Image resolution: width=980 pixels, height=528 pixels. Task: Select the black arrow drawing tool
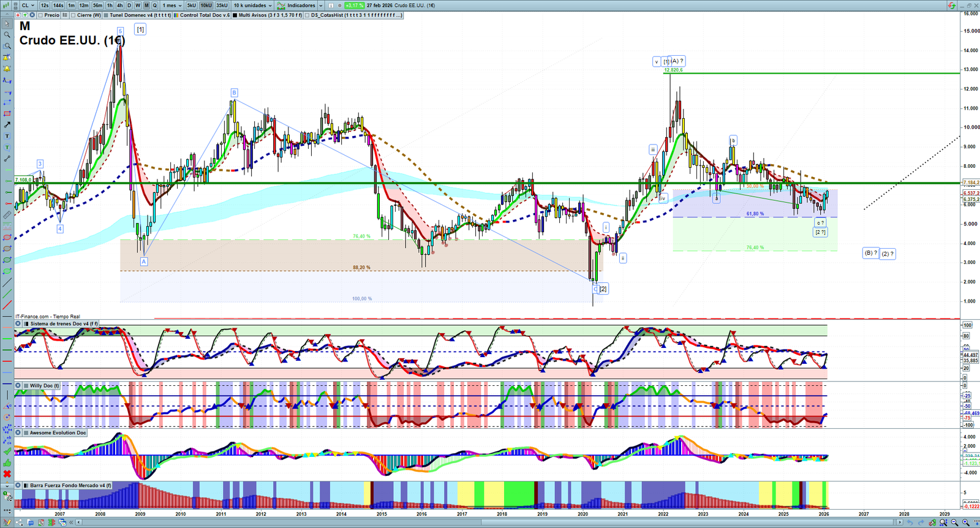pyautogui.click(x=7, y=124)
